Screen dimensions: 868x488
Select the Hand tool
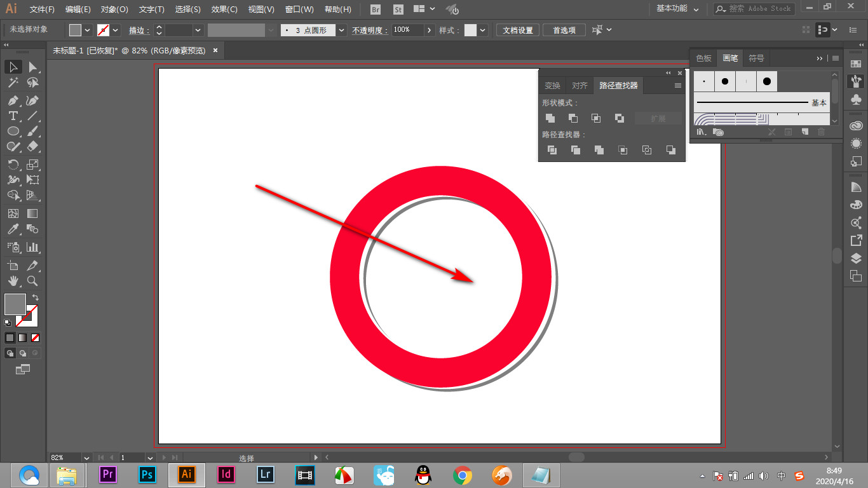click(13, 281)
